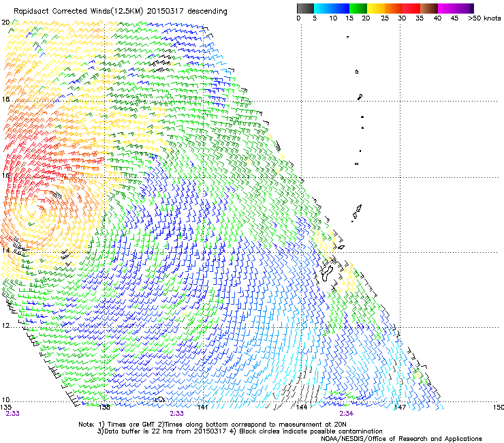
Task: Click the '40' legend scale label
Action: click(x=437, y=18)
